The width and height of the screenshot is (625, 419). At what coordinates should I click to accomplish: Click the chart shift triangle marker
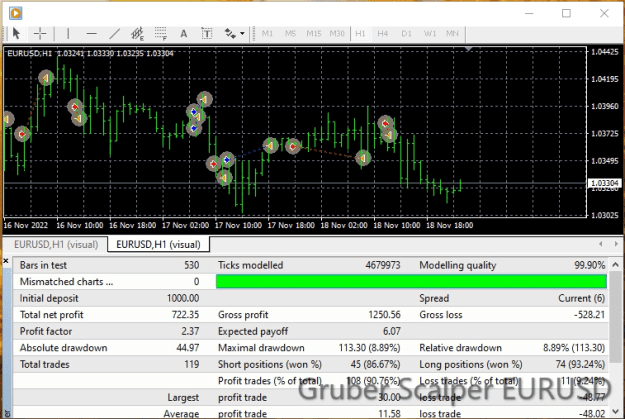(469, 49)
